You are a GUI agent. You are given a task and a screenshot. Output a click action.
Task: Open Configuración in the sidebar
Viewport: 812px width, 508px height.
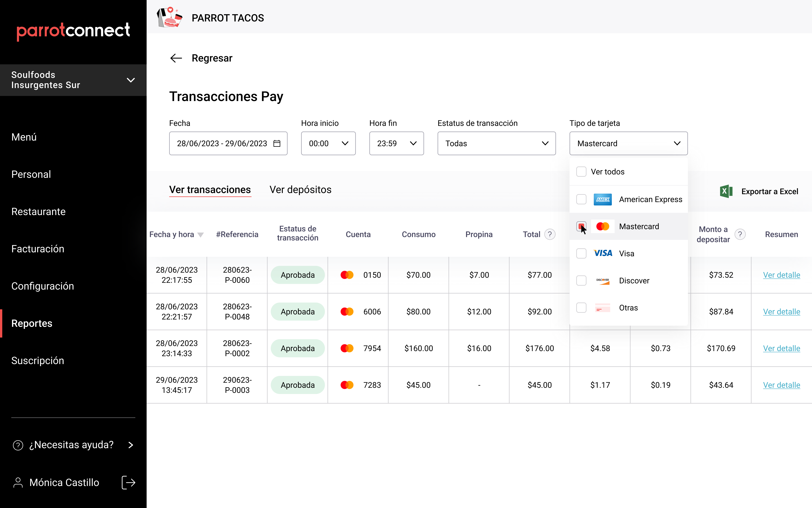[43, 286]
